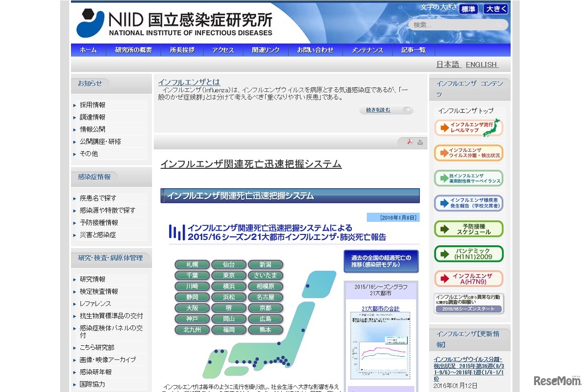Open インフルエンザウイルス分離・検出状況 update link
The height and width of the screenshot is (392, 588).
click(468, 369)
